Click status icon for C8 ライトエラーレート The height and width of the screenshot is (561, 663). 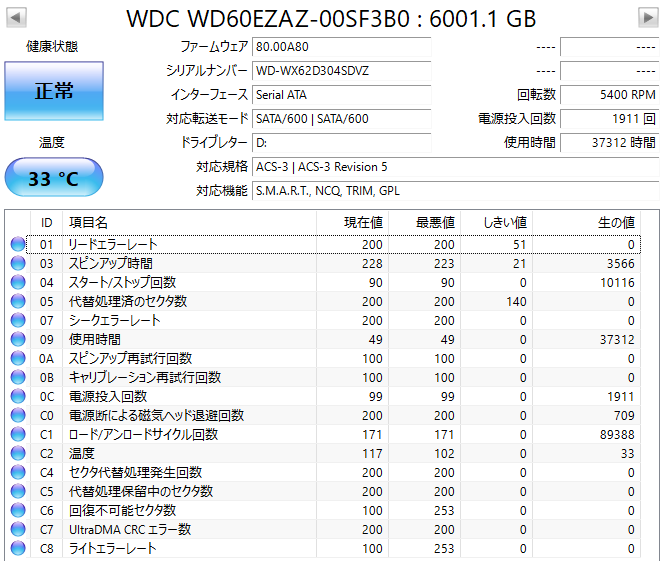[18, 549]
